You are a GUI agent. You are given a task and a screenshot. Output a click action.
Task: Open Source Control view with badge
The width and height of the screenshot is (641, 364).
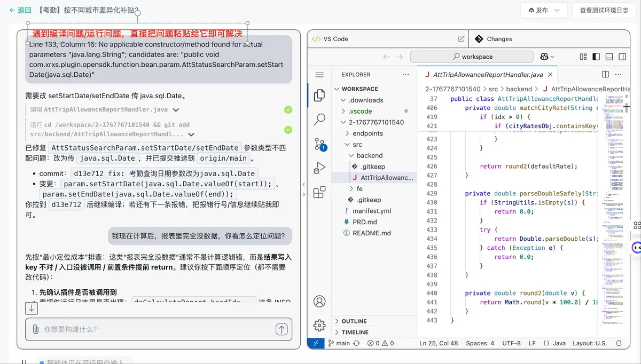click(319, 144)
